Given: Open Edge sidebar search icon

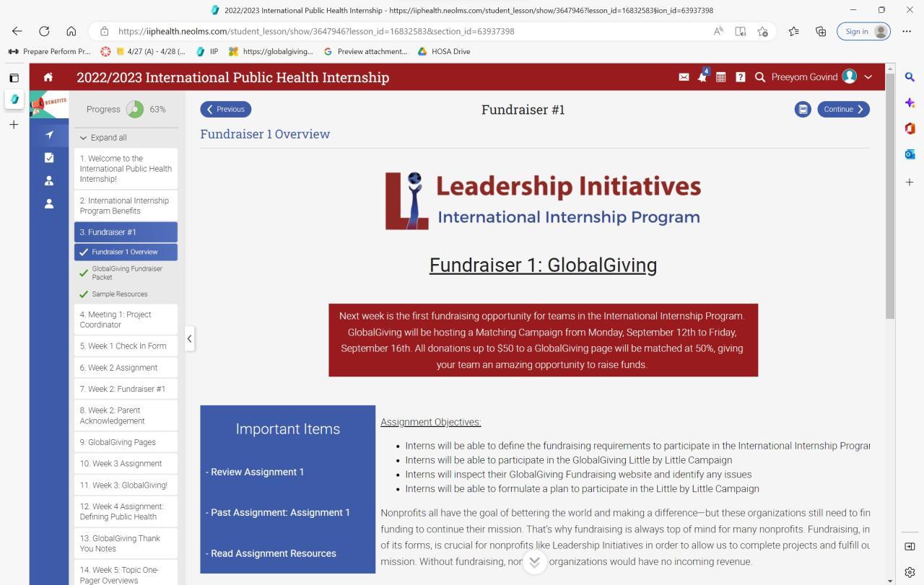Looking at the screenshot, I should pos(910,77).
